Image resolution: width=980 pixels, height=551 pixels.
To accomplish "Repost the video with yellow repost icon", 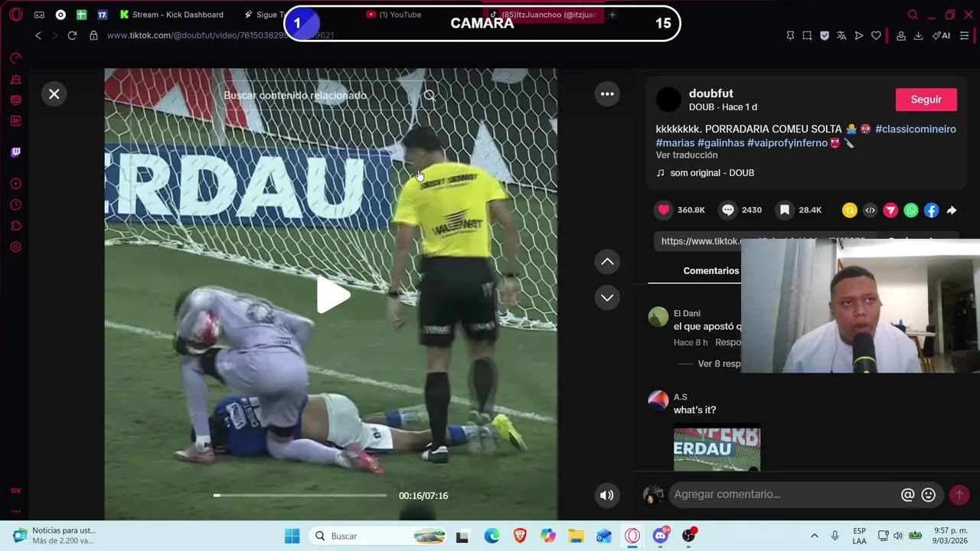I will [849, 210].
